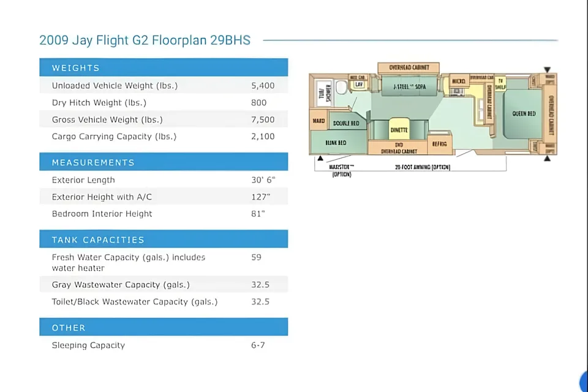
Task: Select the 32.5 toilet/black wastewater value
Action: pos(260,302)
